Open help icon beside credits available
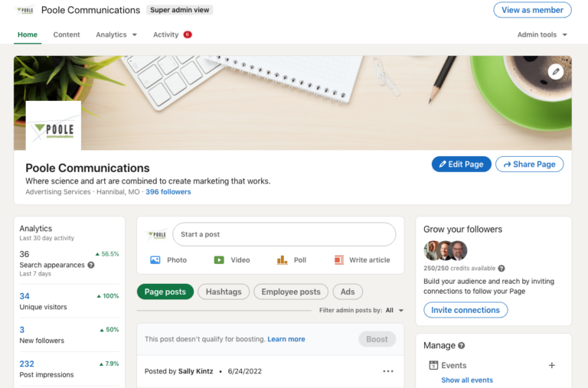This screenshot has height=388, width=588. [x=501, y=269]
